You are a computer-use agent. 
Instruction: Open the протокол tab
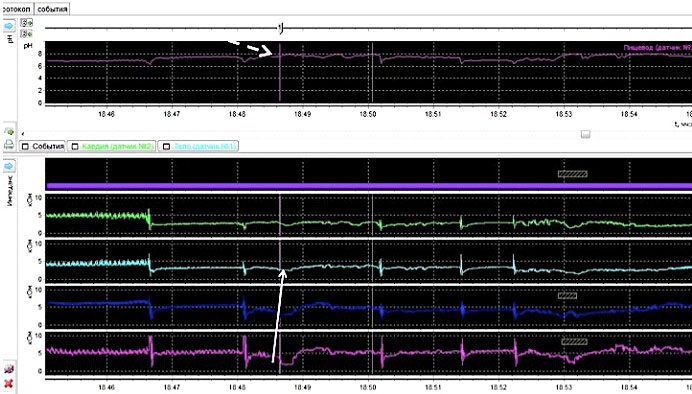[x=17, y=9]
